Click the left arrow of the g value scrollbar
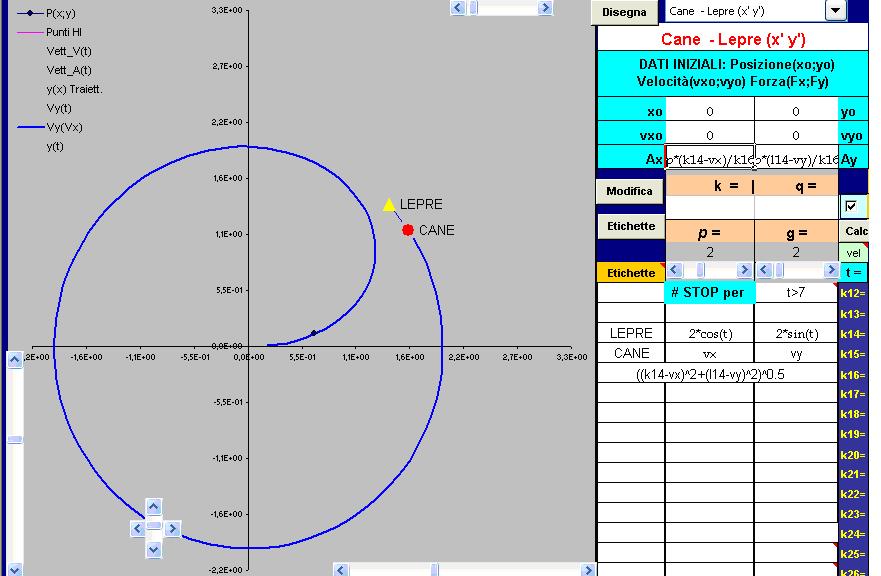881x576 pixels. pos(765,270)
